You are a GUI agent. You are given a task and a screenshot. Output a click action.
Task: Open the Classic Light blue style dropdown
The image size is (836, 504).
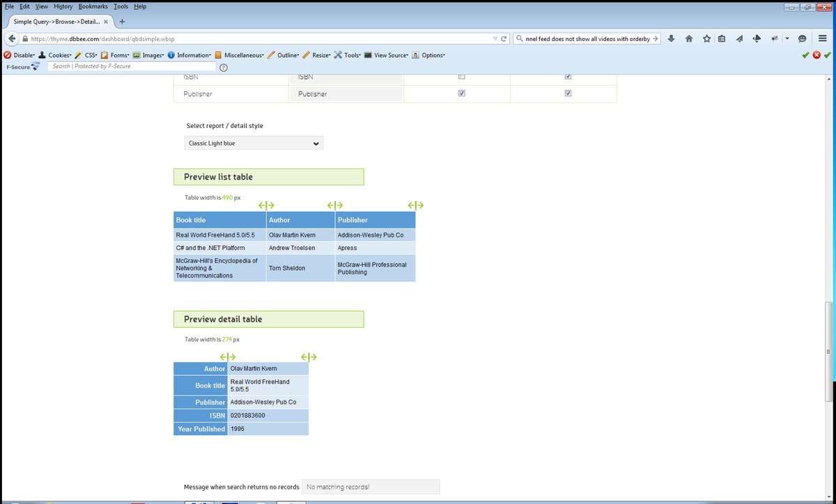pyautogui.click(x=253, y=143)
